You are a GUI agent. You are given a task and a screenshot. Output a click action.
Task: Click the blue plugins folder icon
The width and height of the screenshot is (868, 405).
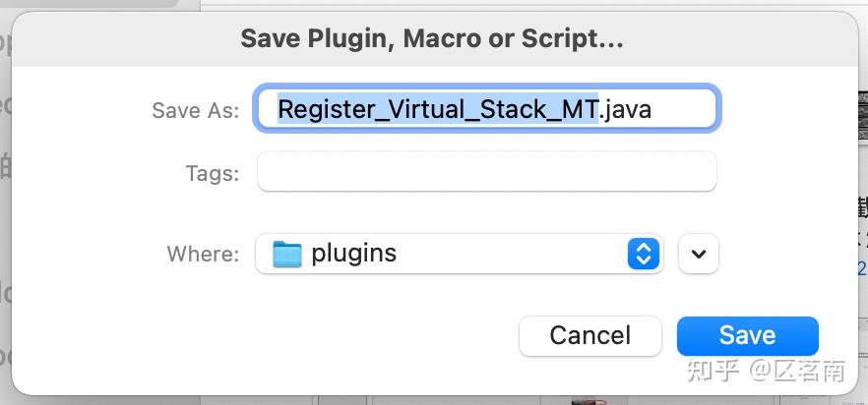click(x=286, y=254)
